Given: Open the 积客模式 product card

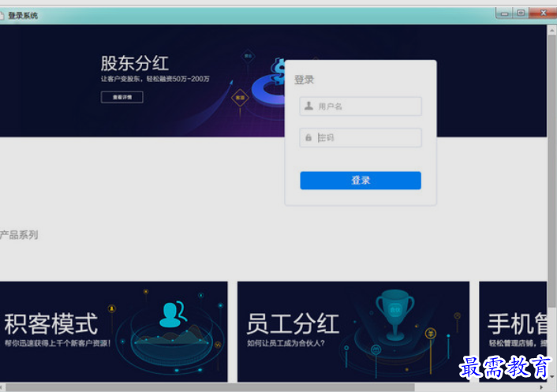Looking at the screenshot, I should (x=114, y=331).
